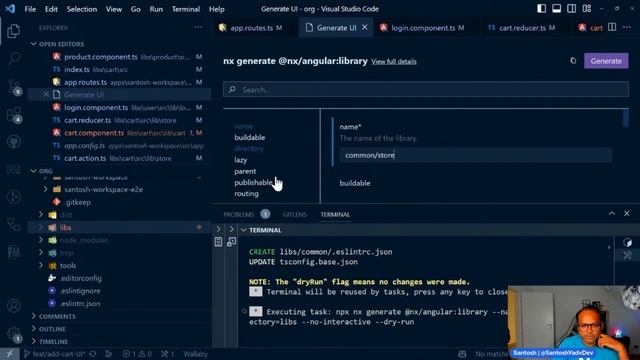This screenshot has height=360, width=640.
Task: Collapse the ORG workspace section
Action: 34,171
